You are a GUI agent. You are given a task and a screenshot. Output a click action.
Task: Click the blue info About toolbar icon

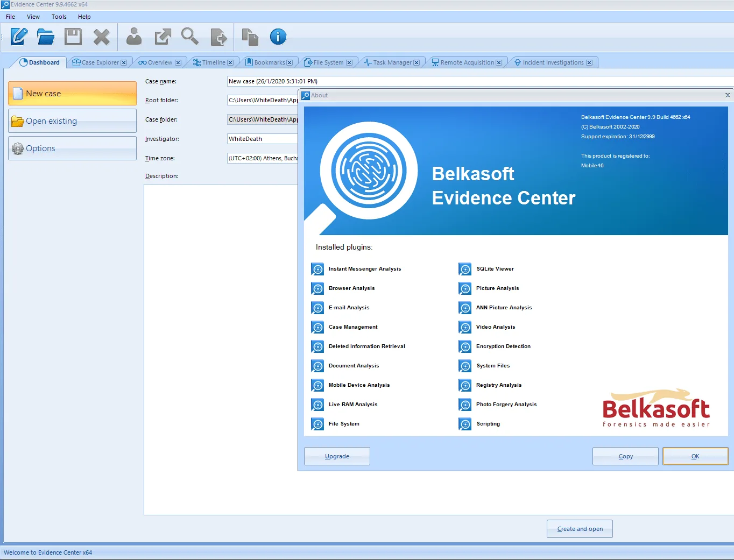click(278, 37)
